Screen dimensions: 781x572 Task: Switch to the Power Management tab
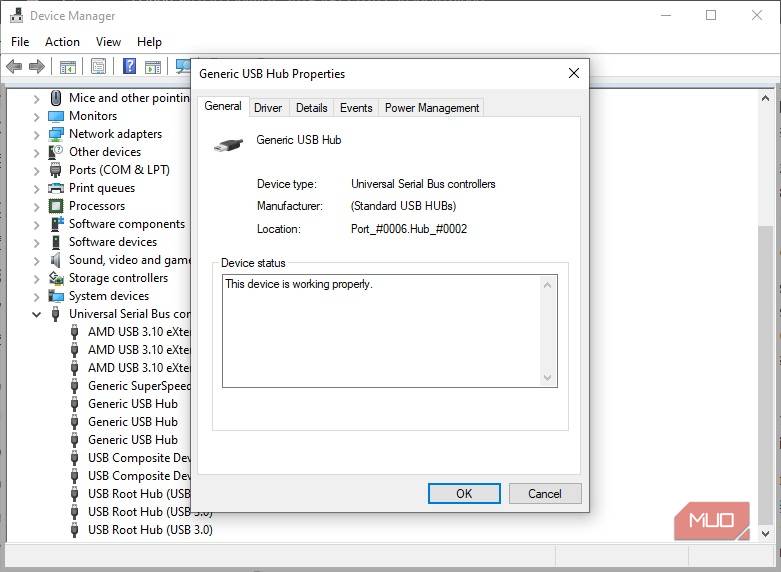click(x=431, y=108)
